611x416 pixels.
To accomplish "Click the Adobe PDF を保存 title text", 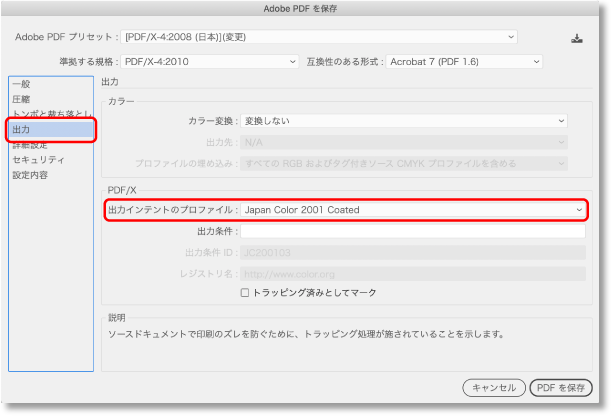I will tap(300, 9).
